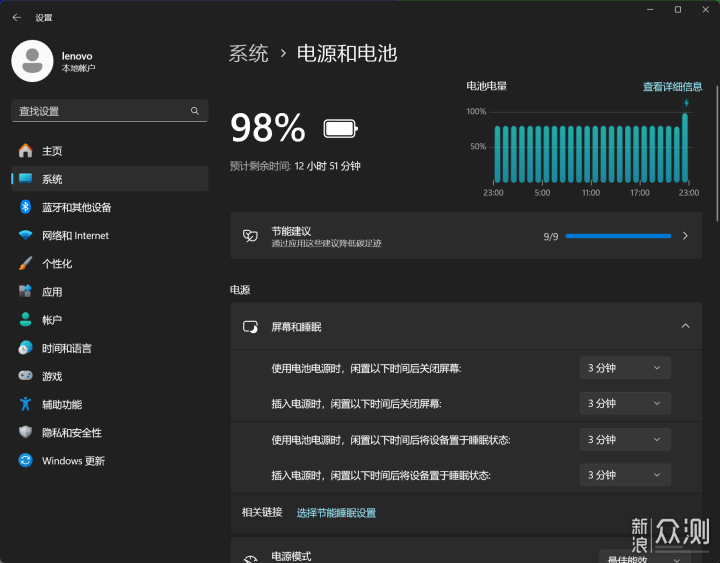Open battery sleep time dropdown

coord(625,439)
